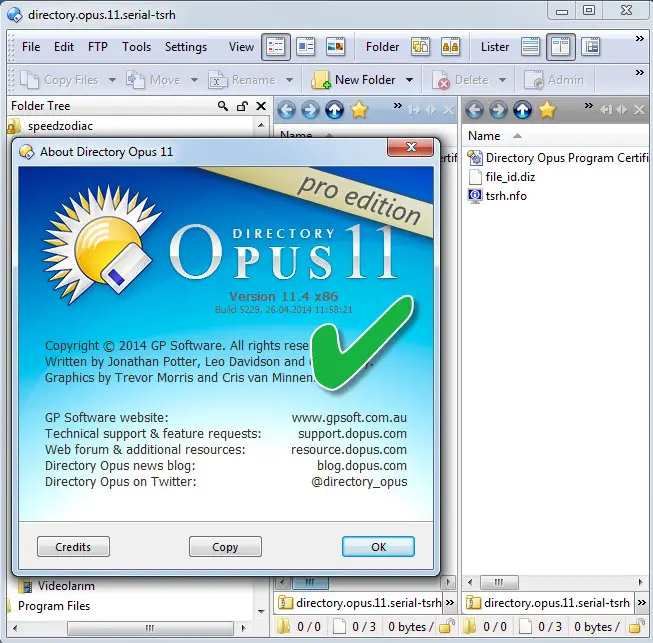Open favorites star in left display

pos(359,110)
